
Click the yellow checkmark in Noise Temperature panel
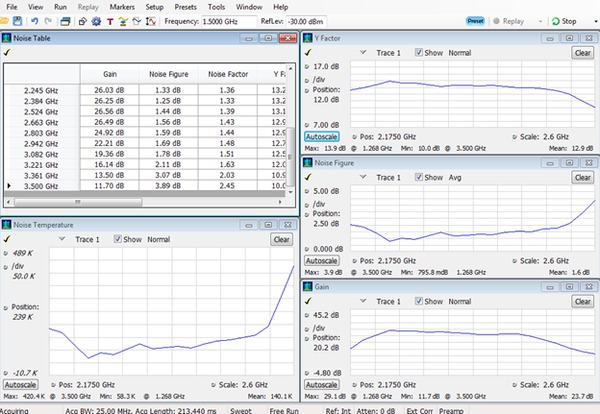8,240
